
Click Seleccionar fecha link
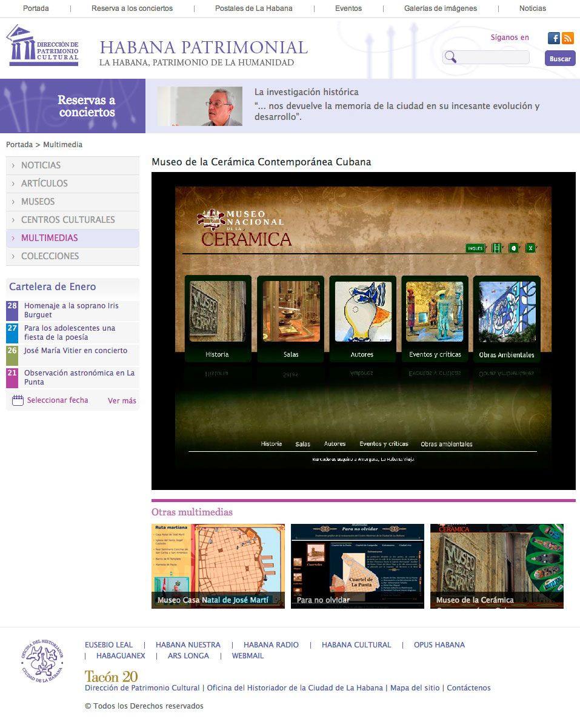coord(58,400)
